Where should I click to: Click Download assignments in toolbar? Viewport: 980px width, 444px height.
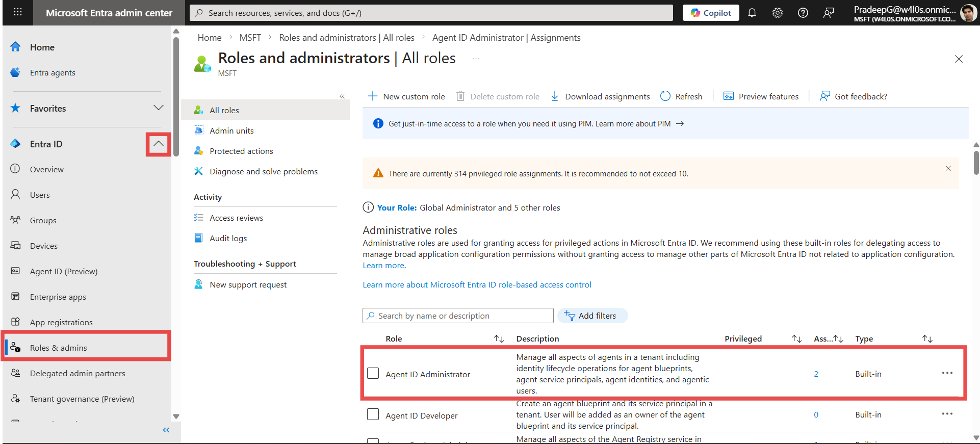click(601, 96)
